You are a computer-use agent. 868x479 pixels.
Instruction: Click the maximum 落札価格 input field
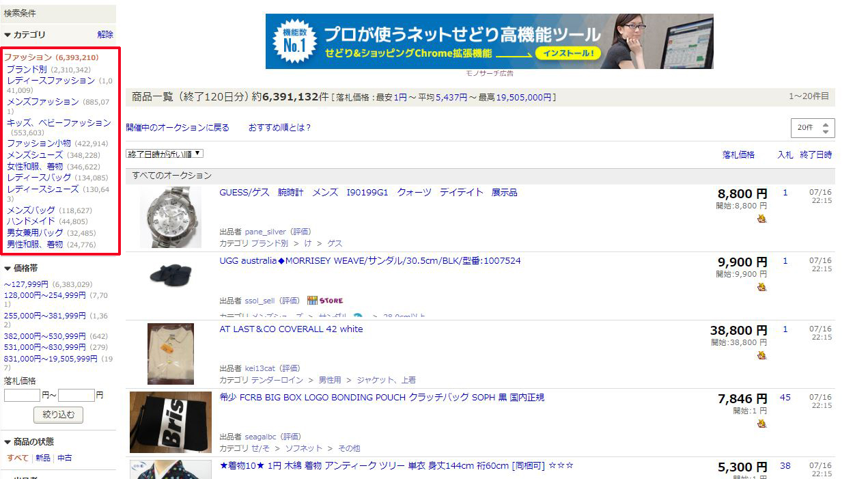tap(76, 395)
